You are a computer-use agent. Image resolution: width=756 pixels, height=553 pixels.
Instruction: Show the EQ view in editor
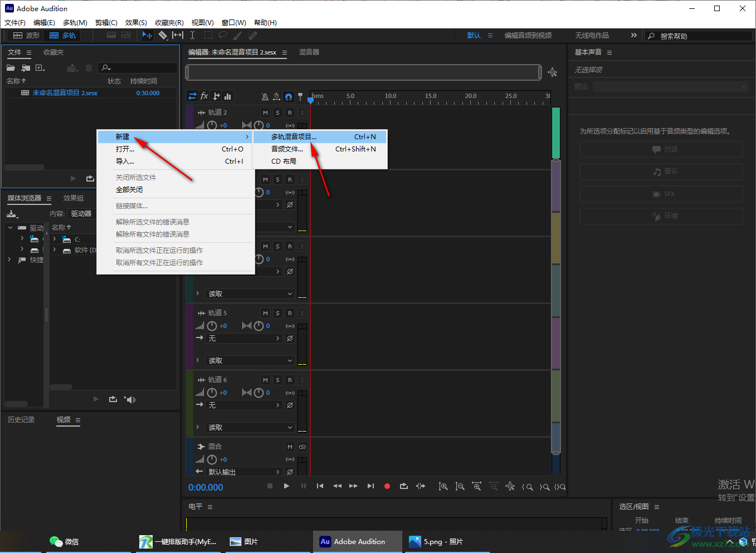pos(227,96)
